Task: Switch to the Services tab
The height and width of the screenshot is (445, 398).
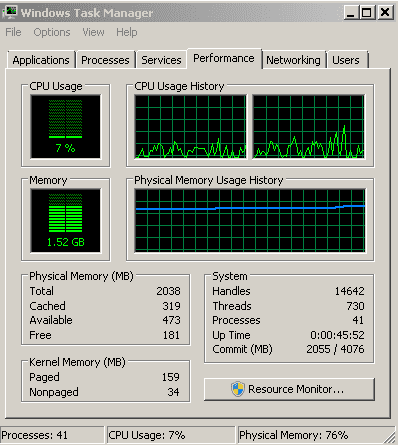Action: pos(161,60)
